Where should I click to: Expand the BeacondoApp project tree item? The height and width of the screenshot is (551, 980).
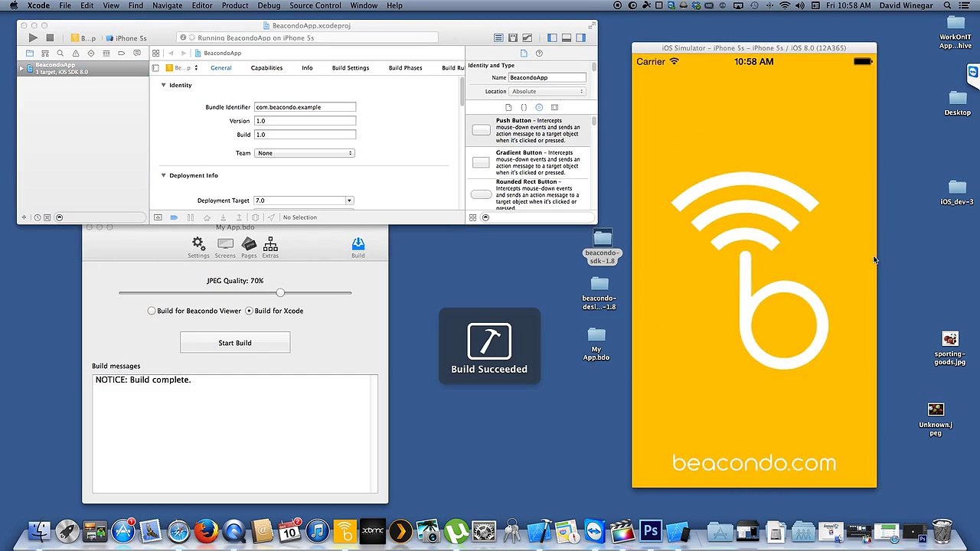click(22, 68)
